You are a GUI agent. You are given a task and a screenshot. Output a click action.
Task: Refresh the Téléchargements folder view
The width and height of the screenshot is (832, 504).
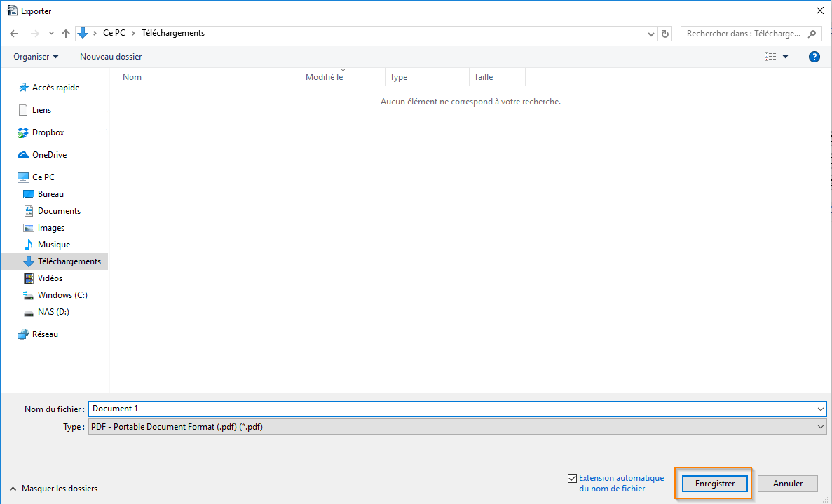665,34
